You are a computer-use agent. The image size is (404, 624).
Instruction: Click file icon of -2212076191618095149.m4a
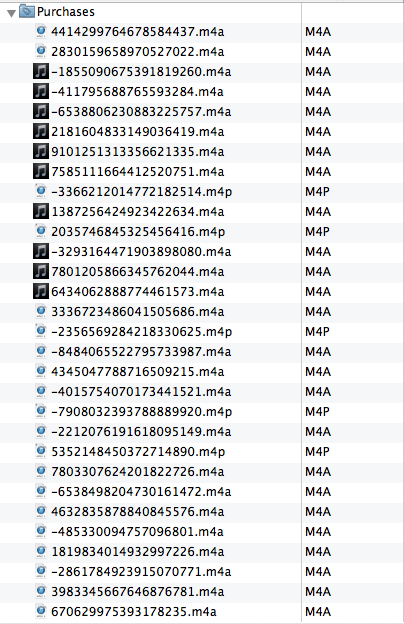(x=41, y=431)
